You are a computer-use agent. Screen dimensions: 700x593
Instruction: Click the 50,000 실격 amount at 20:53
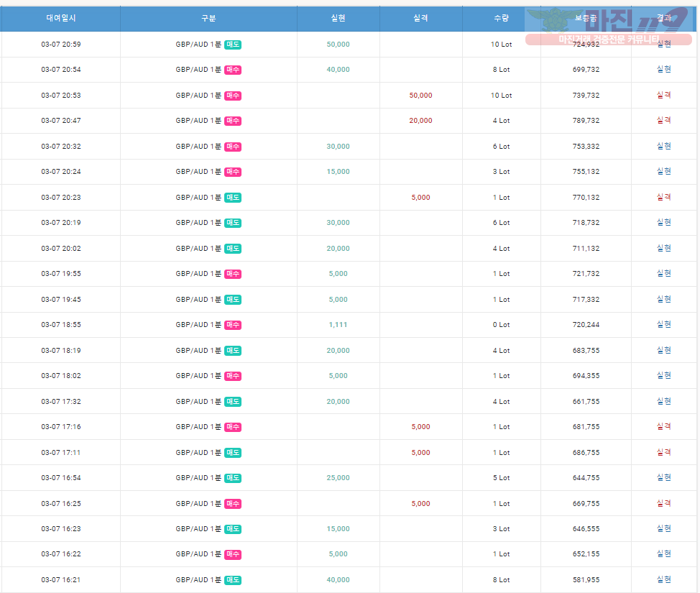[x=420, y=96]
